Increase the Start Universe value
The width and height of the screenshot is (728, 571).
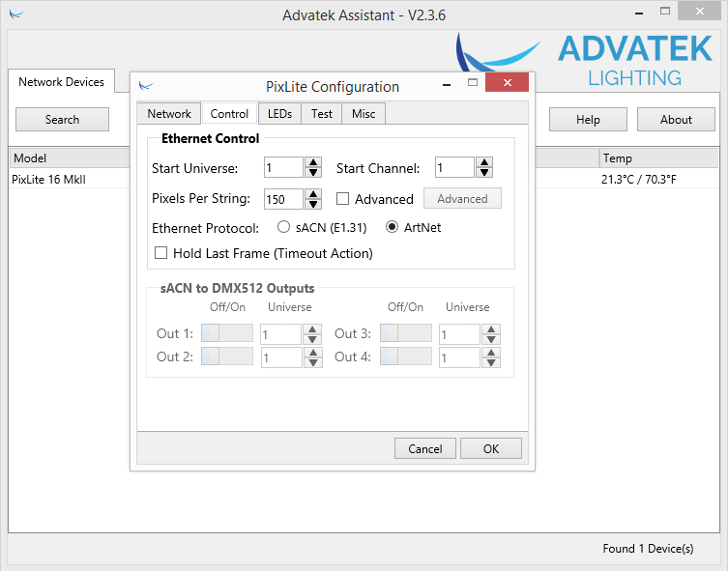pyautogui.click(x=313, y=162)
